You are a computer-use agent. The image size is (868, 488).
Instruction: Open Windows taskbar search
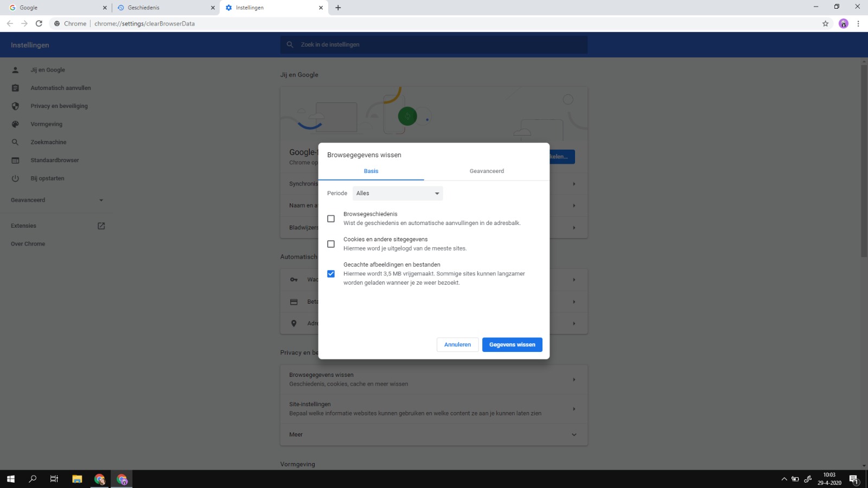(x=33, y=479)
